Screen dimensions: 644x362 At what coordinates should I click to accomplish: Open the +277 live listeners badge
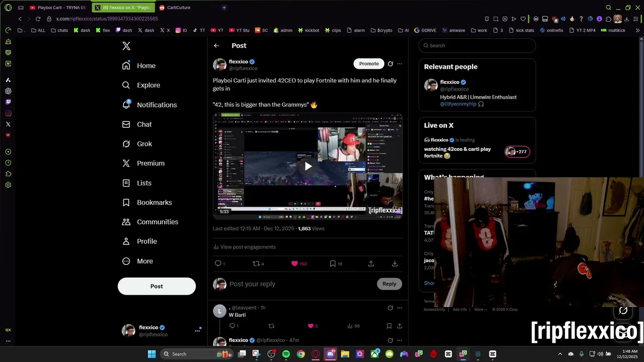tap(517, 152)
